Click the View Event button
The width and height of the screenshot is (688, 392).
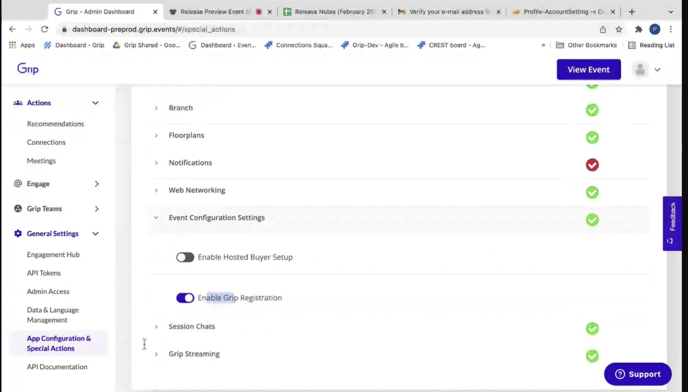pos(588,69)
